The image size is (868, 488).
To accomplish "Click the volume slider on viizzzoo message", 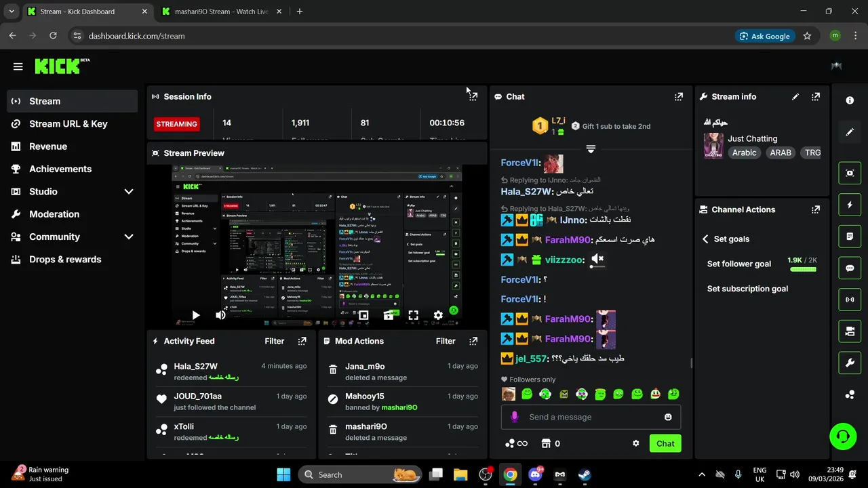I will (597, 266).
